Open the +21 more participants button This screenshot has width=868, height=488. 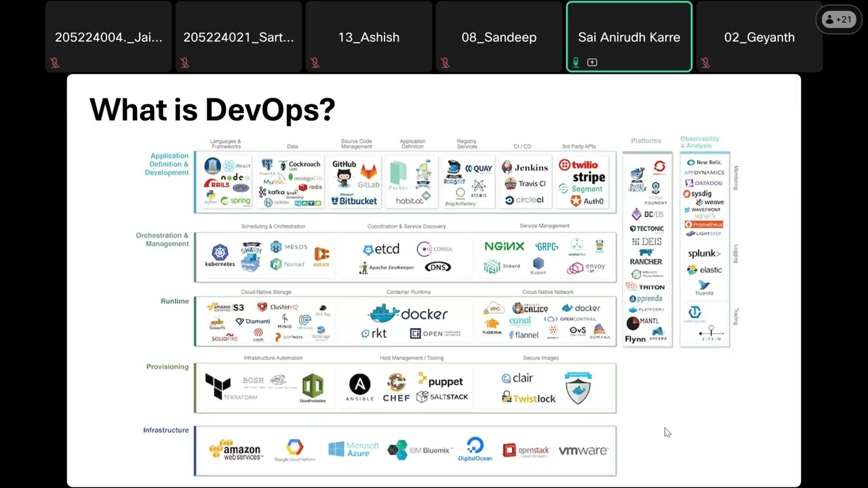point(837,20)
